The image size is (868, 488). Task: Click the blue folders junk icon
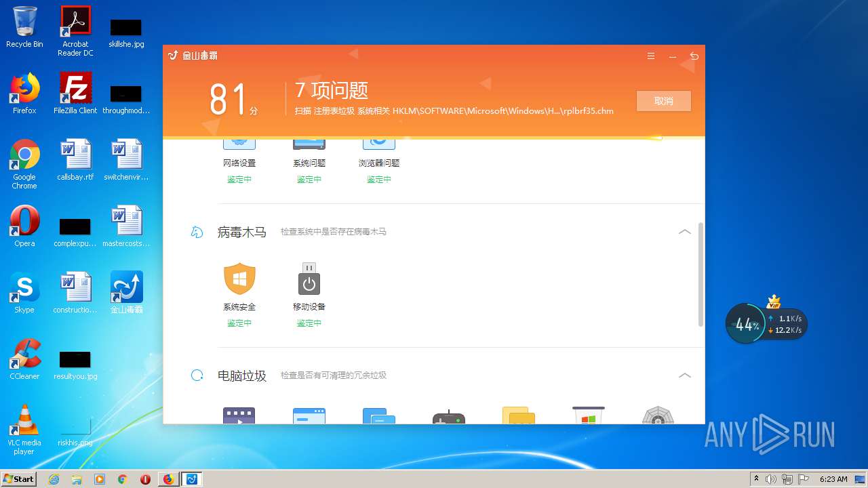[379, 415]
